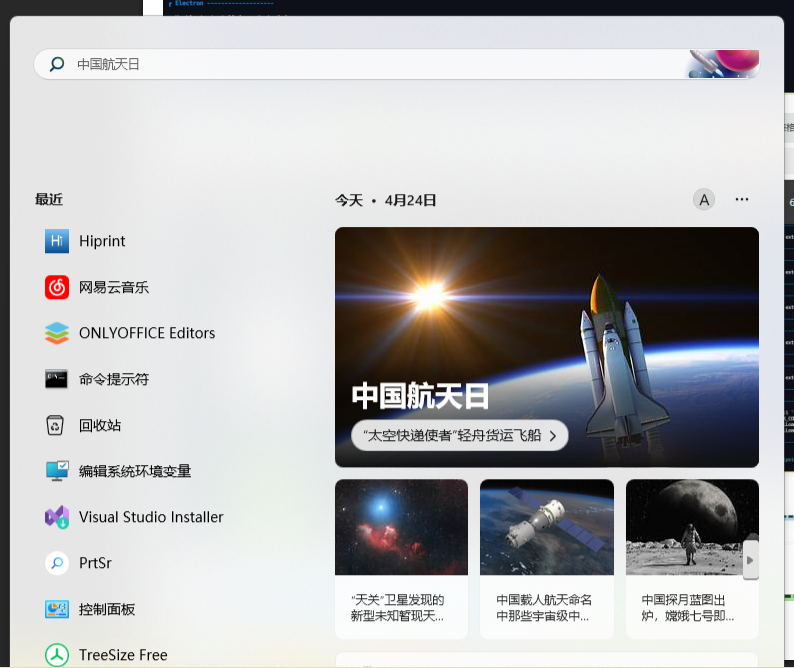Click 中国探月蓝图出炉，嫦娥七号即 headline
This screenshot has height=668, width=794.
(688, 608)
